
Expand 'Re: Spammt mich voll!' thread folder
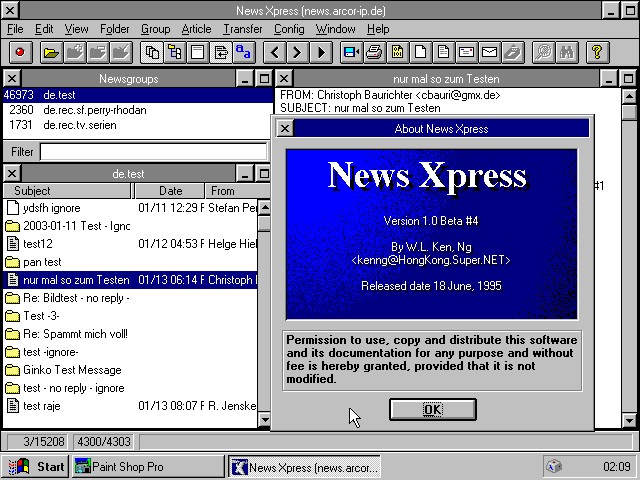pos(13,334)
